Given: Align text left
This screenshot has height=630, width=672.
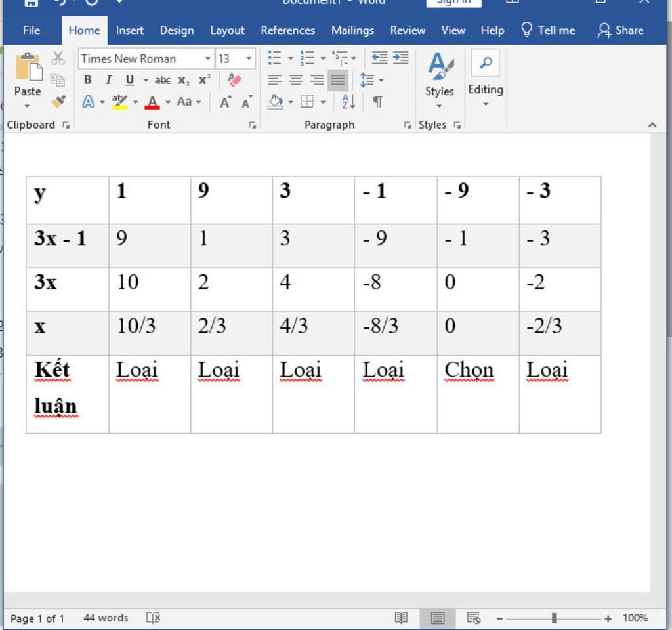Looking at the screenshot, I should (x=275, y=79).
